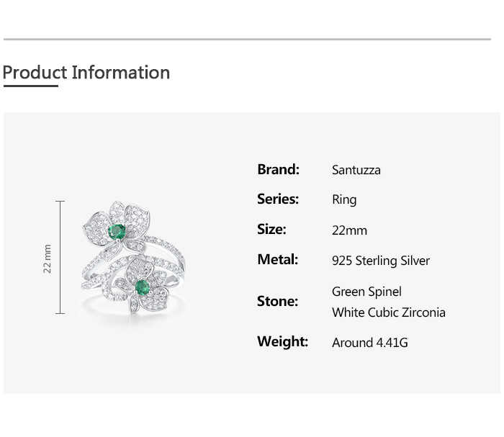The width and height of the screenshot is (504, 437).
Task: Select the 925 Sterling Silver text
Action: (380, 261)
